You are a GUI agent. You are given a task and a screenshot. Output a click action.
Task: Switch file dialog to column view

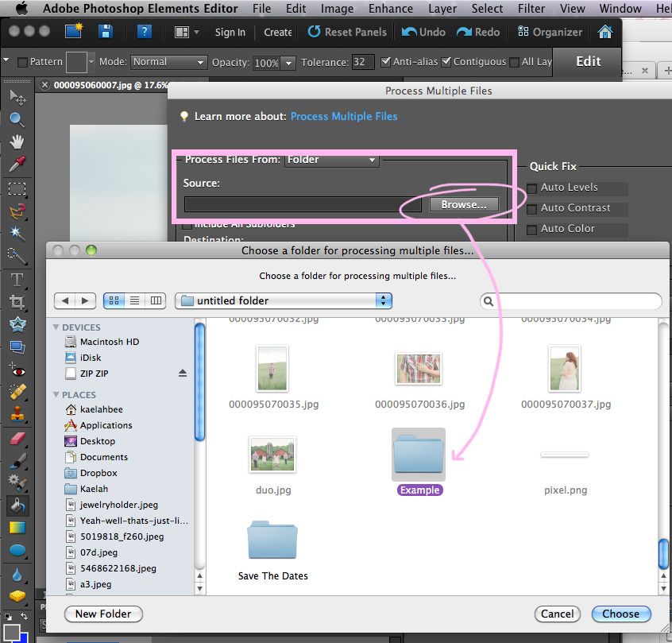[156, 300]
